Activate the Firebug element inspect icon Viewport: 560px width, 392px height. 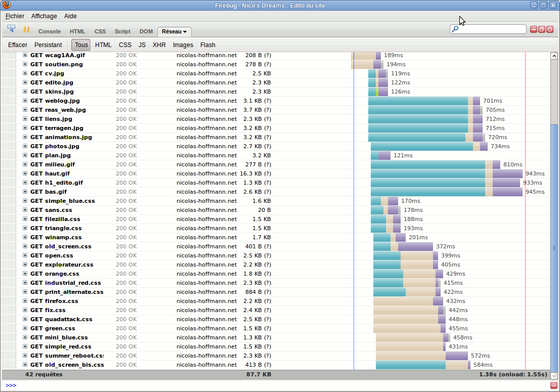click(x=11, y=29)
